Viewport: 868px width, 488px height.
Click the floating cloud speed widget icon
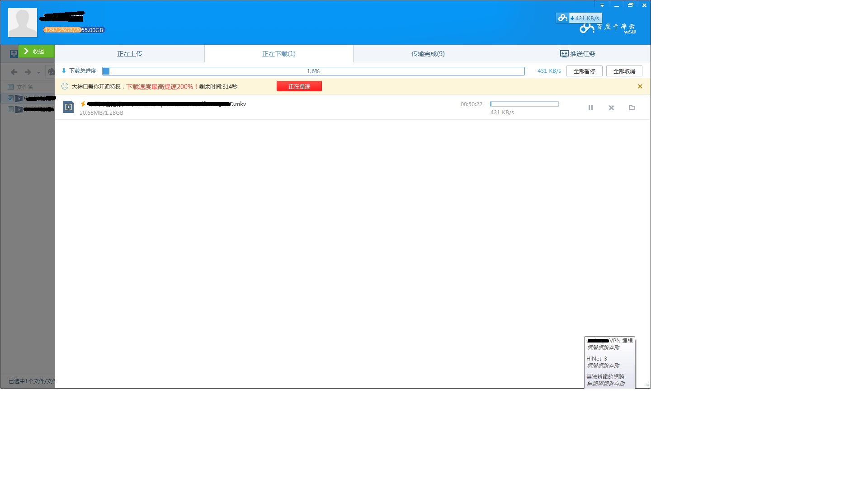562,18
